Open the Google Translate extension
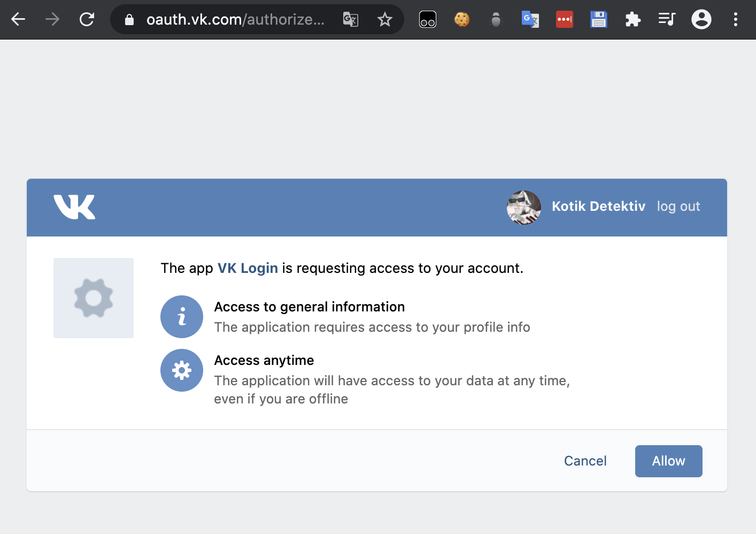Viewport: 756px width, 534px height. coord(530,20)
